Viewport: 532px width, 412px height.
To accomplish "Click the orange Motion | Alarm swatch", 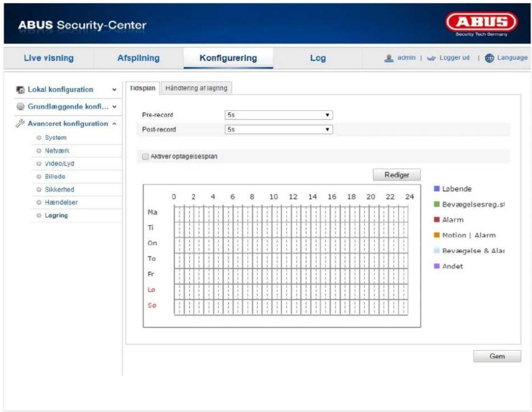I will [437, 235].
